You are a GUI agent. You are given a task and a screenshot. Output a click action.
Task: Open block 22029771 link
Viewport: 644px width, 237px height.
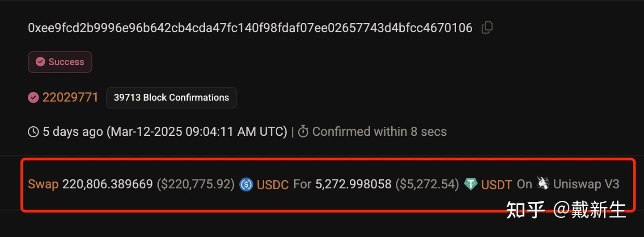70,97
